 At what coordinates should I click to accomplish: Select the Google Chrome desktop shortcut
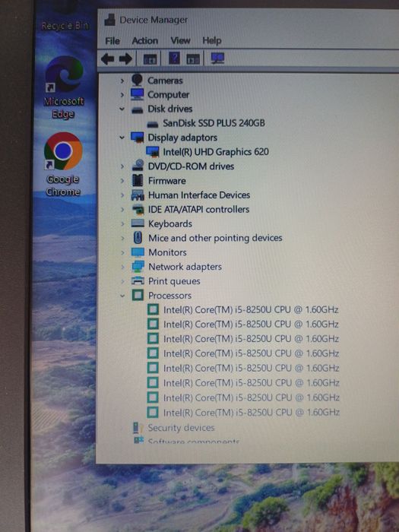(63, 164)
